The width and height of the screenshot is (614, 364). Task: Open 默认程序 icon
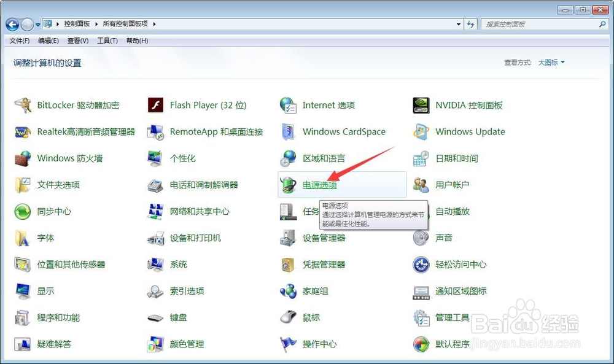click(421, 344)
